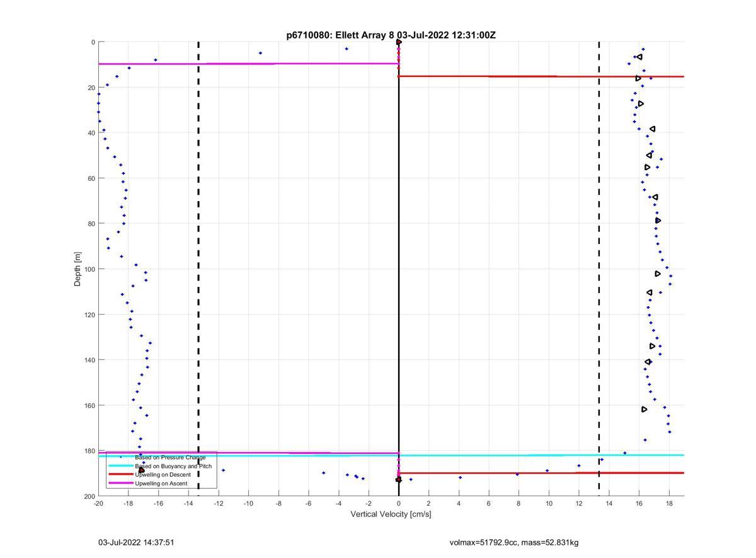756x558 pixels.
Task: Click velocity-axis tick label '-14'
Action: pos(188,504)
